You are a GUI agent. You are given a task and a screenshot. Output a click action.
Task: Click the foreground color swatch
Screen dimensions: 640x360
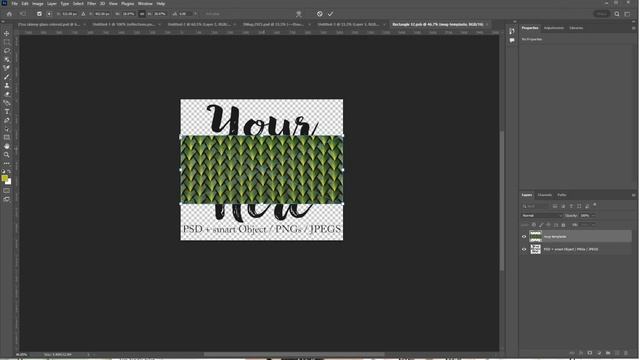[4, 178]
